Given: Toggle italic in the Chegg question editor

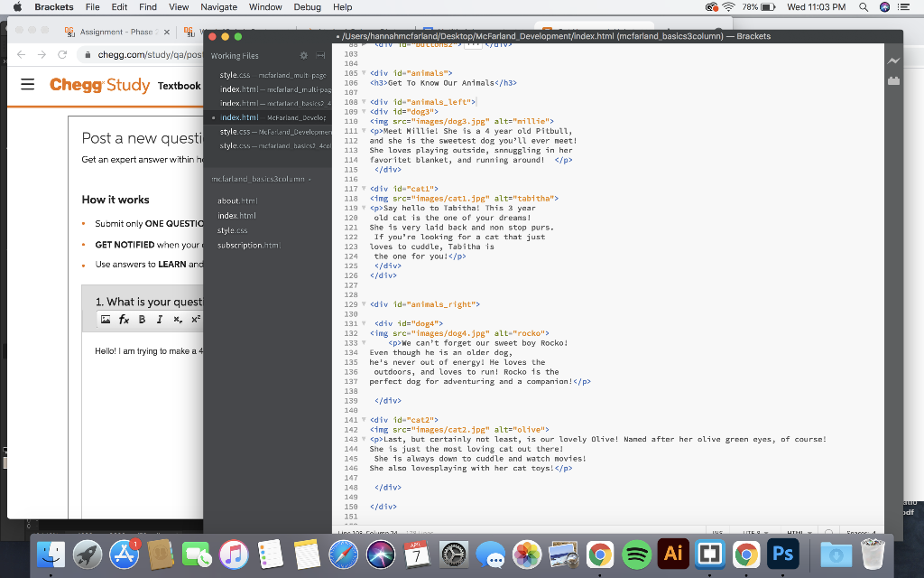Looking at the screenshot, I should tap(160, 320).
